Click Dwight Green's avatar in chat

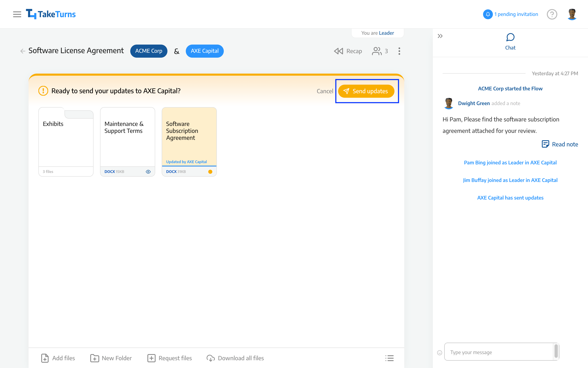click(449, 103)
